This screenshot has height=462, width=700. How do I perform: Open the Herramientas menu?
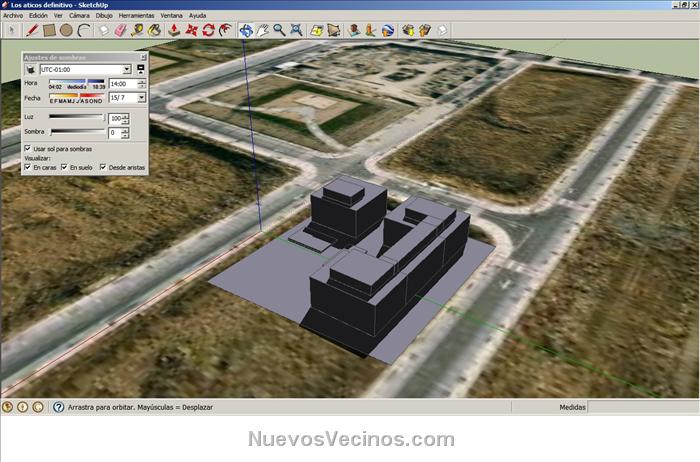(x=135, y=16)
